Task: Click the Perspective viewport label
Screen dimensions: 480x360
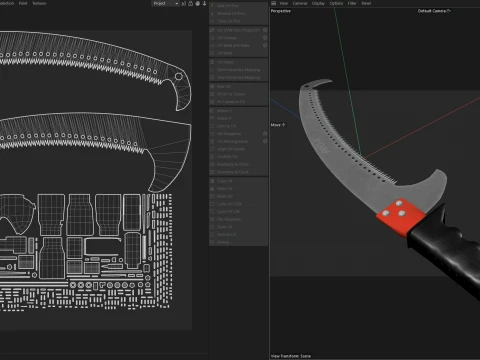Action: (x=281, y=11)
